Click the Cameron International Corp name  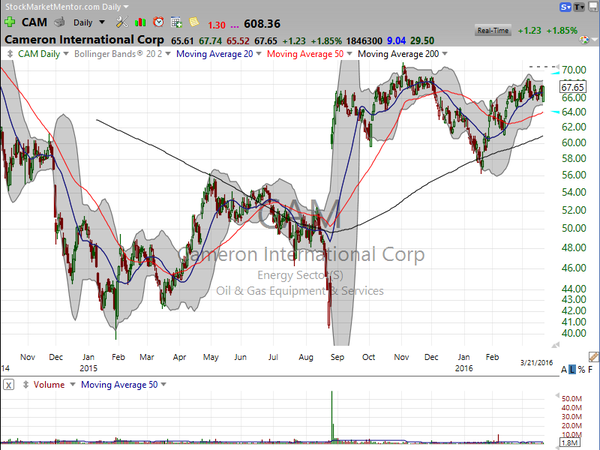84,40
